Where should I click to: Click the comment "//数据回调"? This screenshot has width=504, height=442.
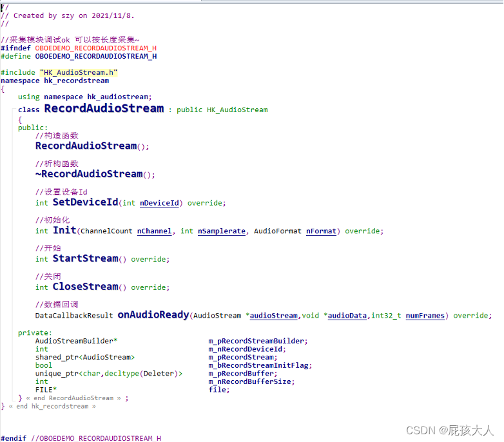pyautogui.click(x=57, y=305)
